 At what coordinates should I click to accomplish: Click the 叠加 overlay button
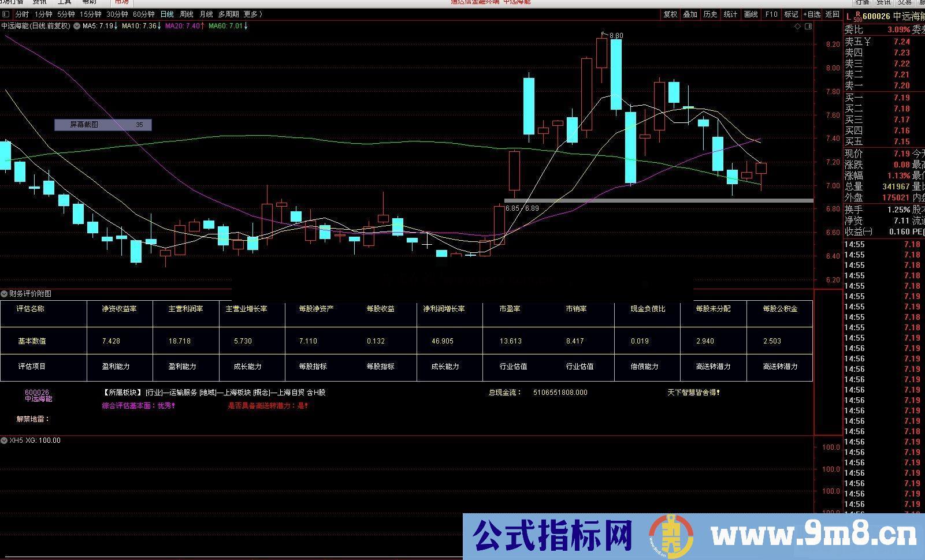(x=690, y=14)
